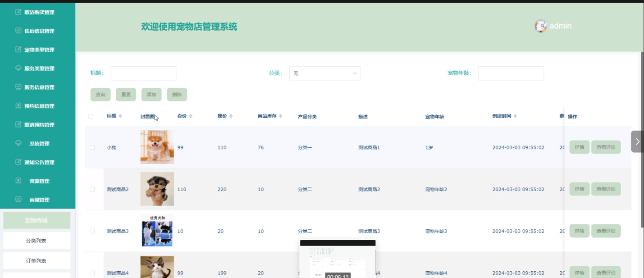Check the 小狗 row checkbox
The height and width of the screenshot is (278, 644).
click(x=92, y=147)
